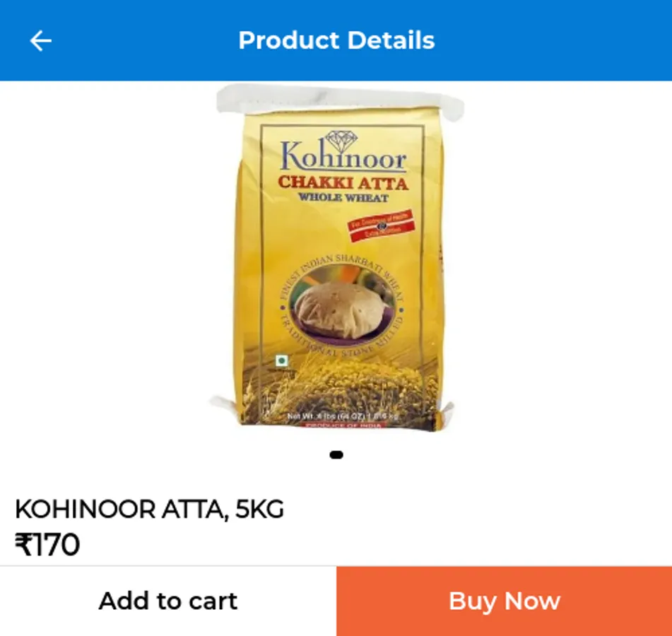Viewport: 672px width, 636px height.
Task: Click the ₹170 price label
Action: (47, 544)
